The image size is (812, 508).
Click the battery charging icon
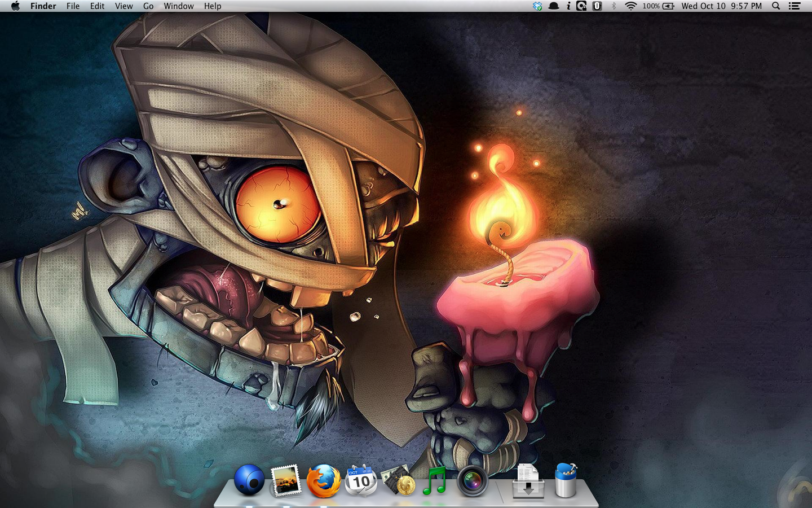click(668, 6)
